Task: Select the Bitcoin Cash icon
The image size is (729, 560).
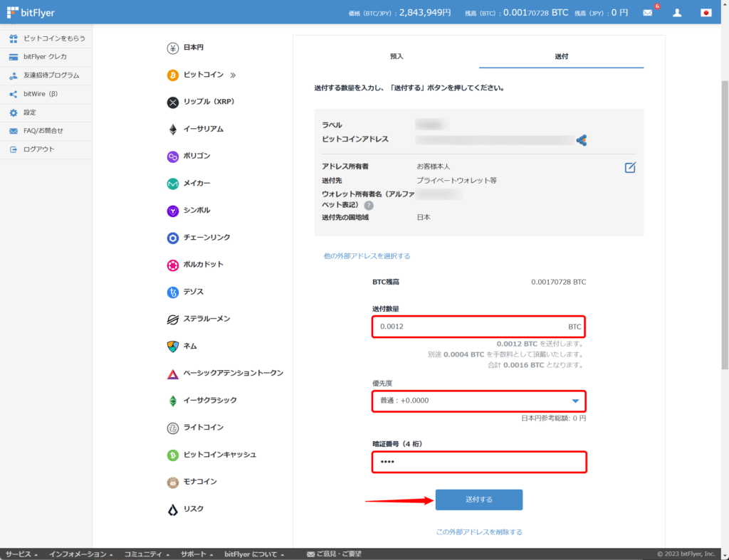Action: click(172, 455)
